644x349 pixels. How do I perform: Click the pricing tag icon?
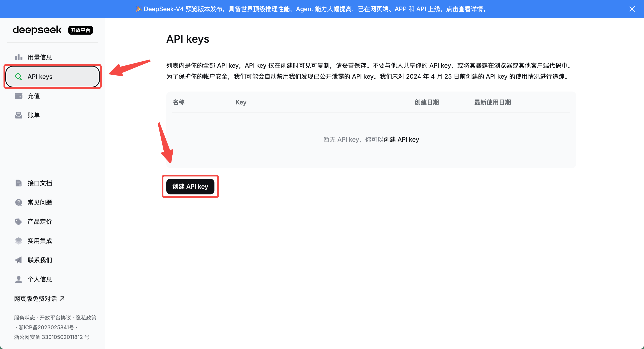(x=18, y=222)
